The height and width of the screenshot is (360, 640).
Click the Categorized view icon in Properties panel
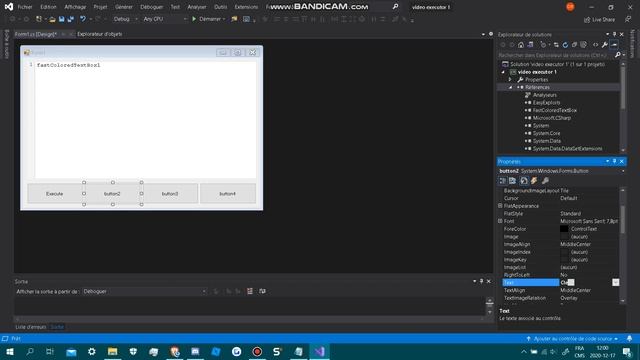tap(503, 181)
